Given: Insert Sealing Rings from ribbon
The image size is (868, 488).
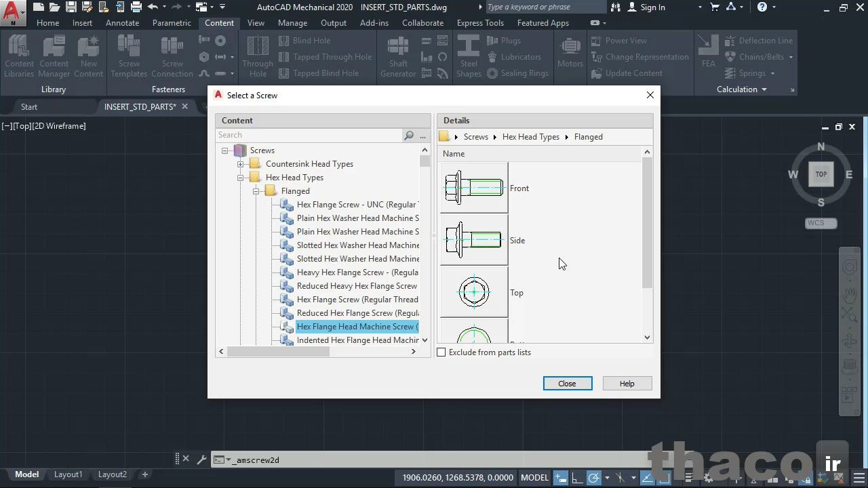Looking at the screenshot, I should 518,73.
